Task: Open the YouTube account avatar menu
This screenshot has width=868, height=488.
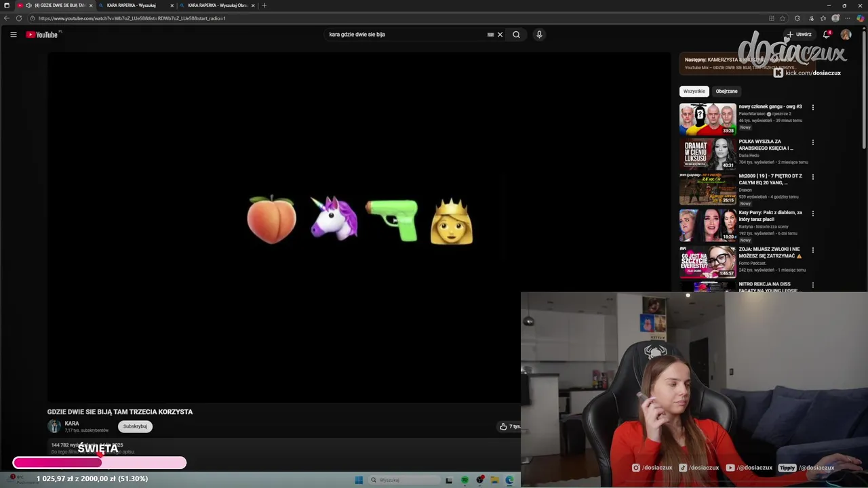Action: pyautogui.click(x=846, y=35)
